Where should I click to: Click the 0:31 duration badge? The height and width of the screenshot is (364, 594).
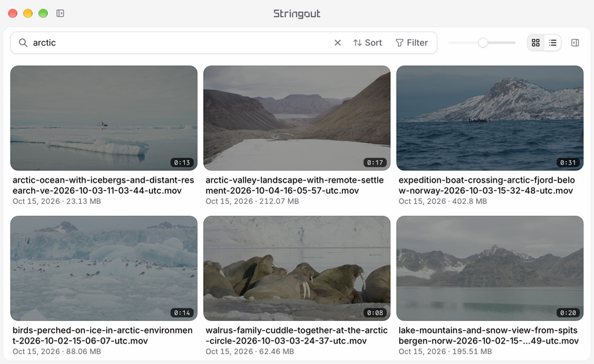click(568, 163)
